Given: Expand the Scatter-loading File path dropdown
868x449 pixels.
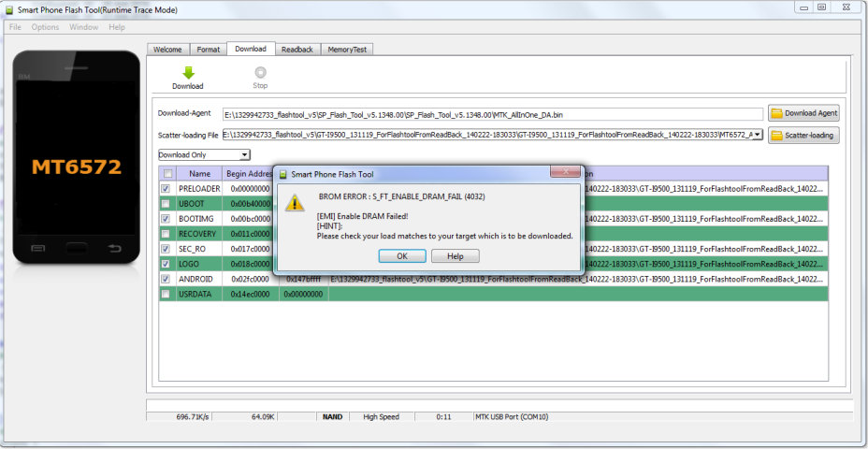Looking at the screenshot, I should tap(758, 135).
